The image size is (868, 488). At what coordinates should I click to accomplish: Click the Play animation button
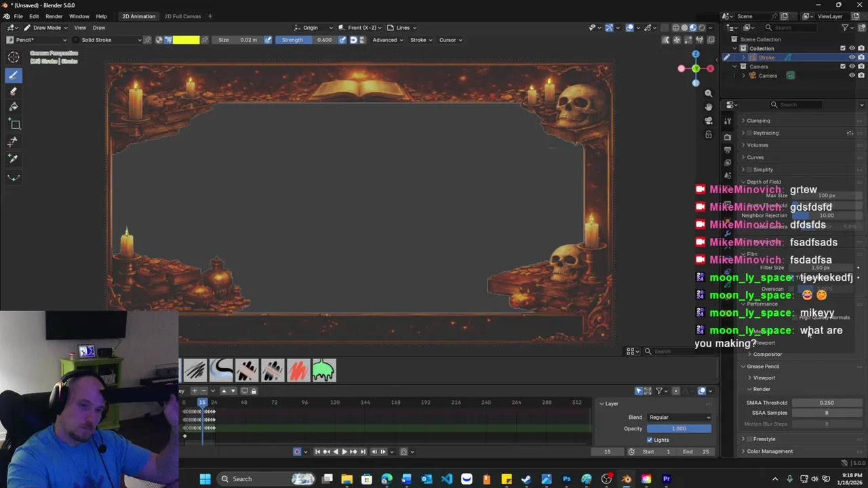tap(344, 452)
